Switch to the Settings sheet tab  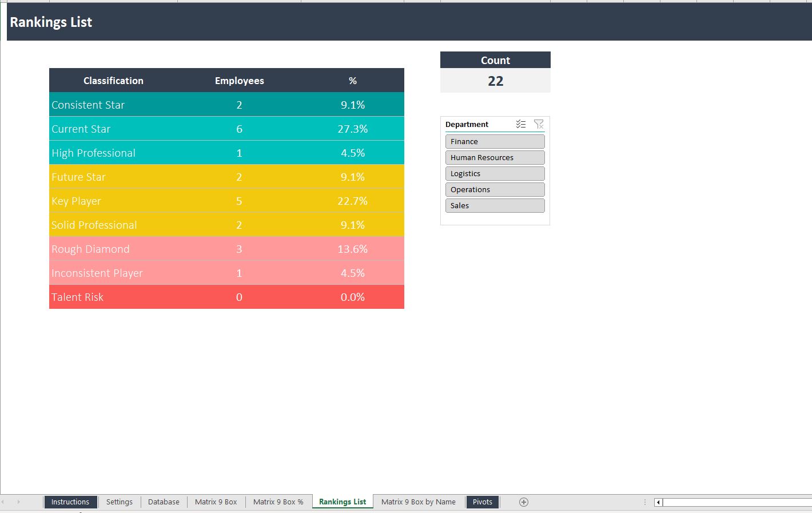click(x=119, y=502)
